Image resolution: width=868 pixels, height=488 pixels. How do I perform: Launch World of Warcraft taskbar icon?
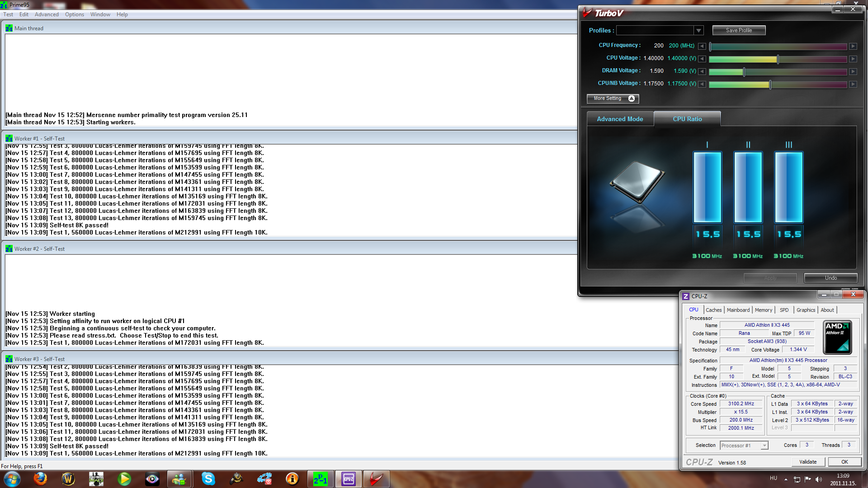point(68,479)
